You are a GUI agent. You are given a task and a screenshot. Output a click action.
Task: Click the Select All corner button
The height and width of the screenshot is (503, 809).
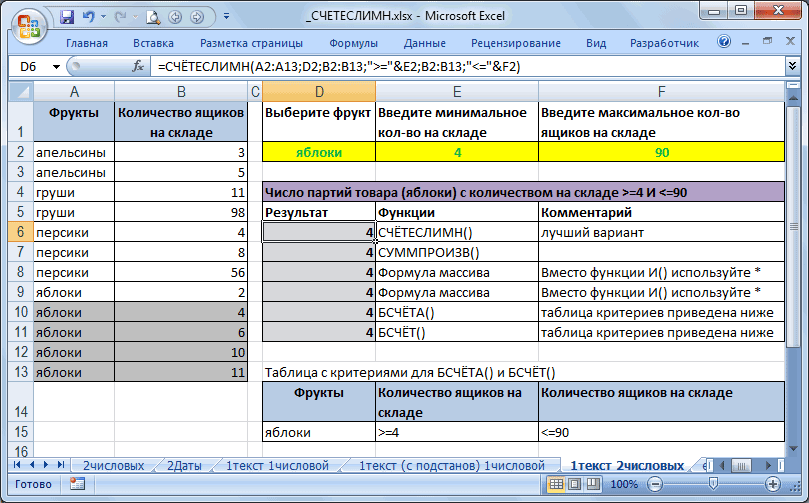click(21, 92)
